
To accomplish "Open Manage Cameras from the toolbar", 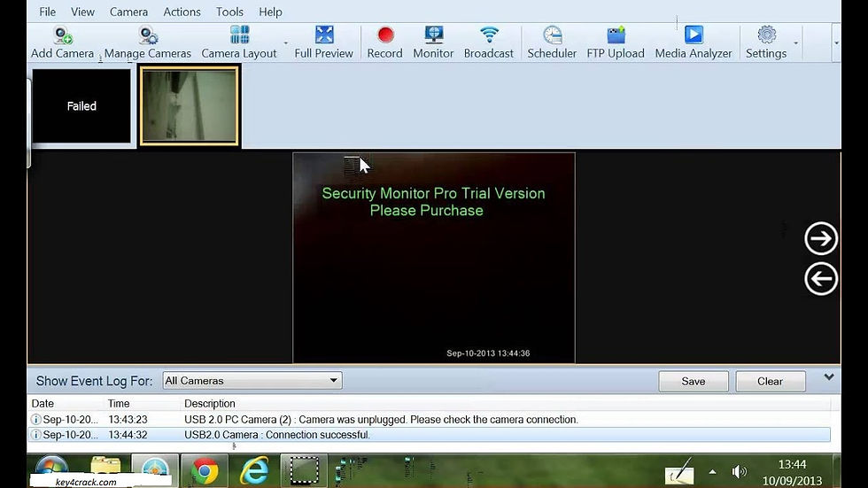I will 147,43.
